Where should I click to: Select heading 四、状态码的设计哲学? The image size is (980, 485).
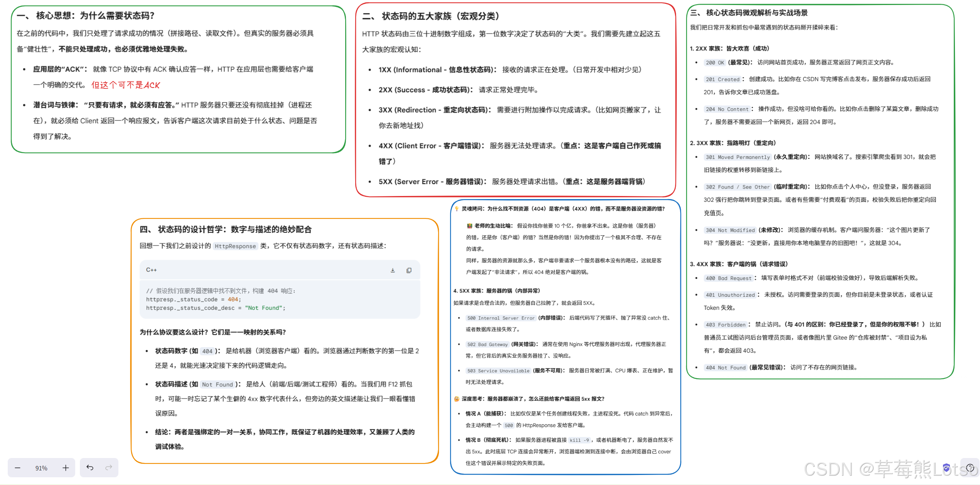pos(226,230)
